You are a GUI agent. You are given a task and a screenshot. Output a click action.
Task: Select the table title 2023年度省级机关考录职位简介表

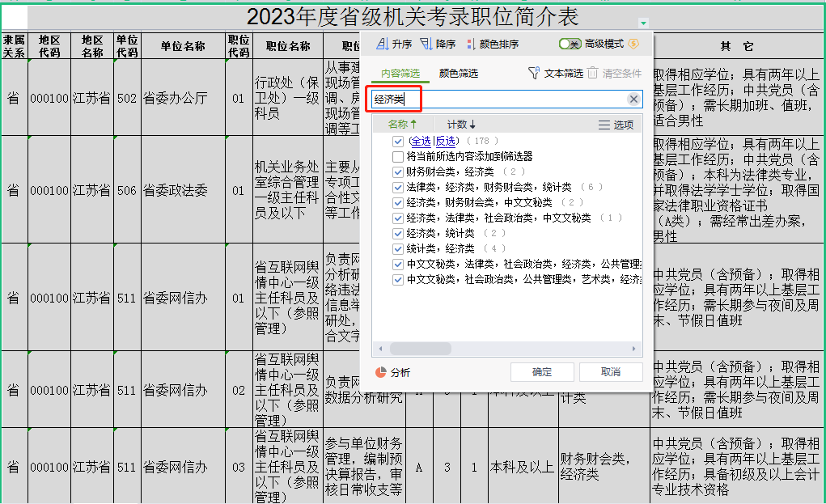413,17
